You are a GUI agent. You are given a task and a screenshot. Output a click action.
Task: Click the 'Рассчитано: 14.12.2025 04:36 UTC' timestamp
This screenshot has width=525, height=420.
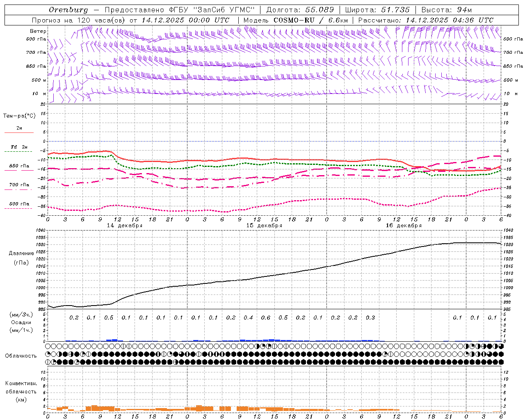[426, 20]
